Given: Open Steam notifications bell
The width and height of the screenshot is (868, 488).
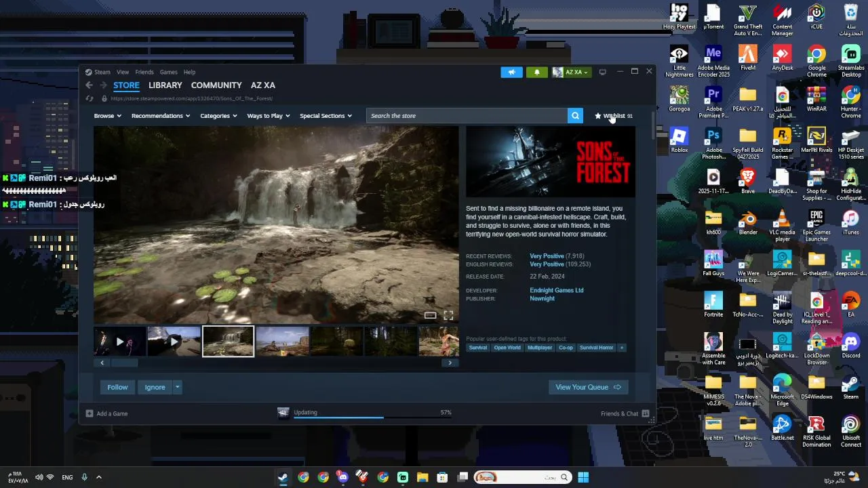Looking at the screenshot, I should 536,72.
